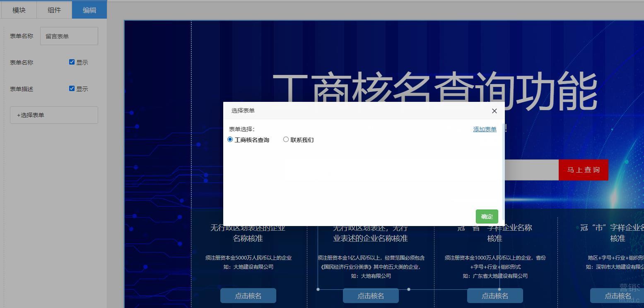This screenshot has height=308, width=644.
Task: Toggle 显示 checkbox for 表单描述
Action: 72,89
